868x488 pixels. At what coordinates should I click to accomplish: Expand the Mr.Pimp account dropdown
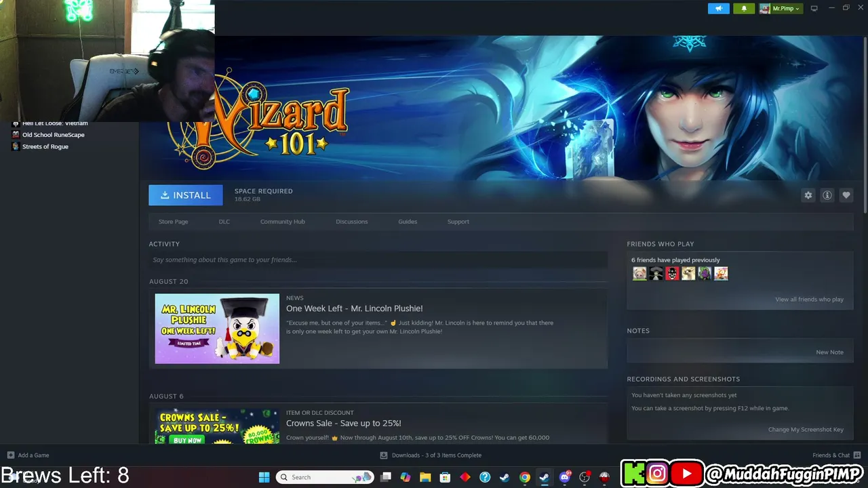pyautogui.click(x=781, y=9)
